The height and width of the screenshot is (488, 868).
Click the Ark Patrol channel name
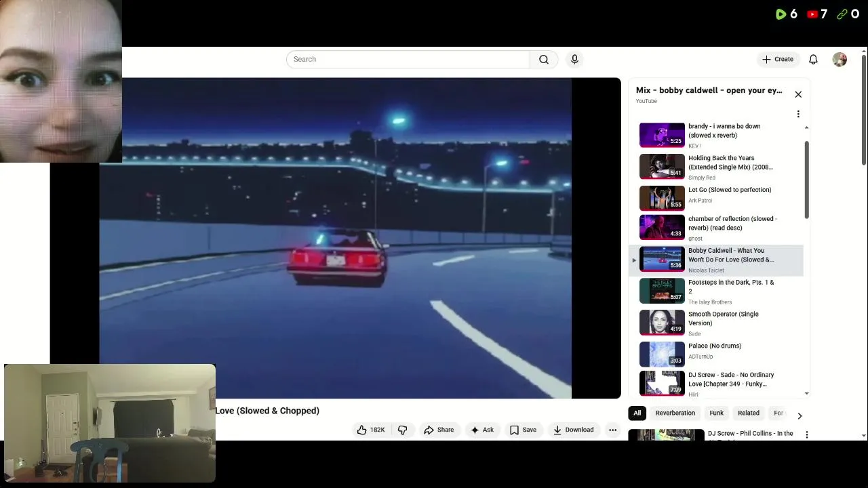(701, 201)
